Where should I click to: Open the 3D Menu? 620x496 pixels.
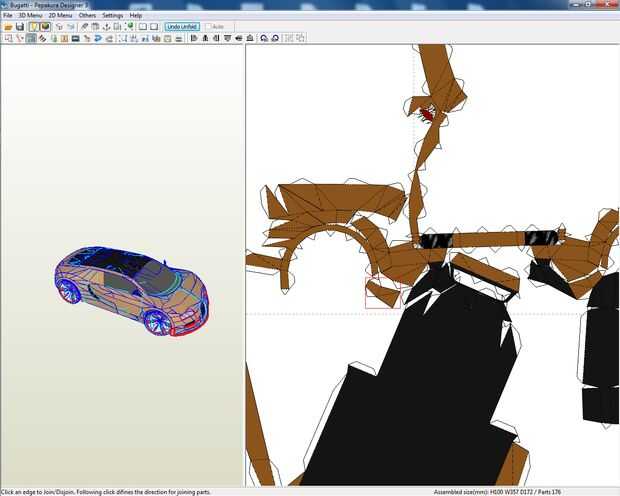[30, 15]
